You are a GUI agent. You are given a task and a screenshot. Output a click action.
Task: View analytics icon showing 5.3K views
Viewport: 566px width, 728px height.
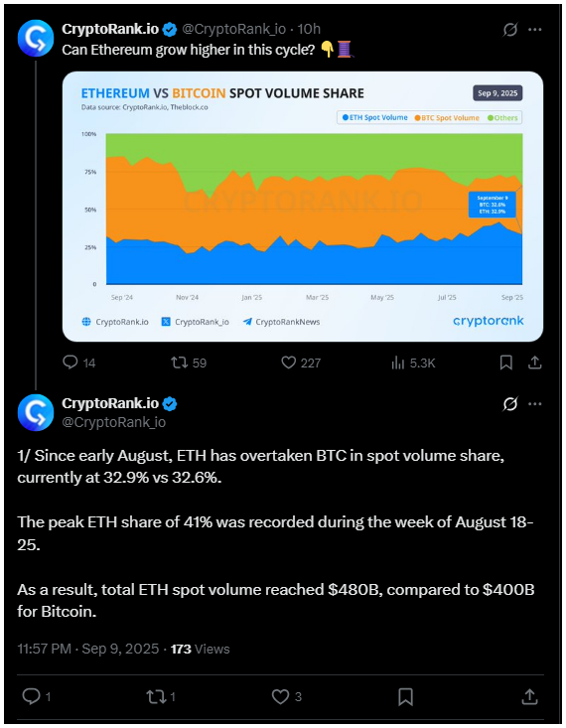point(398,363)
